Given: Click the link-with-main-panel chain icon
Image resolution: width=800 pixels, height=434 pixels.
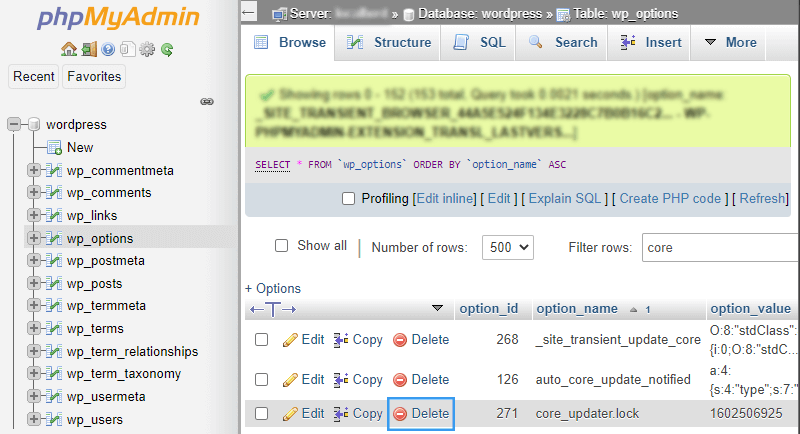Looking at the screenshot, I should point(207,101).
